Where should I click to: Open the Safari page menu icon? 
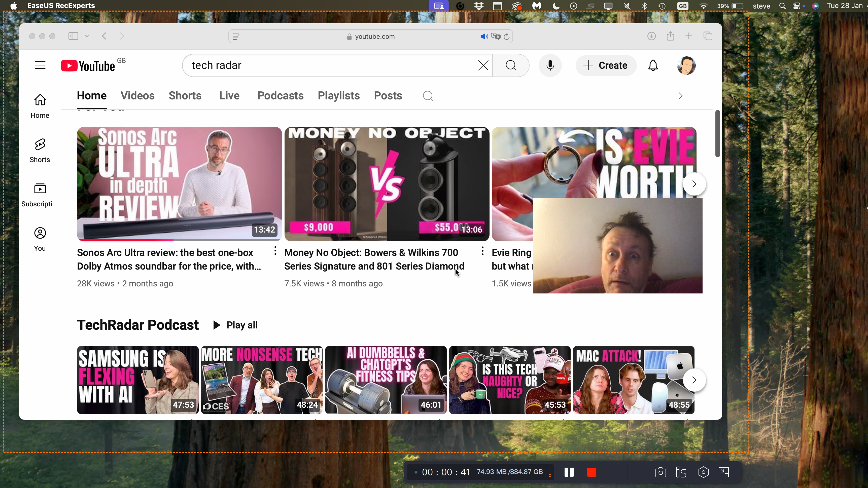tap(235, 36)
